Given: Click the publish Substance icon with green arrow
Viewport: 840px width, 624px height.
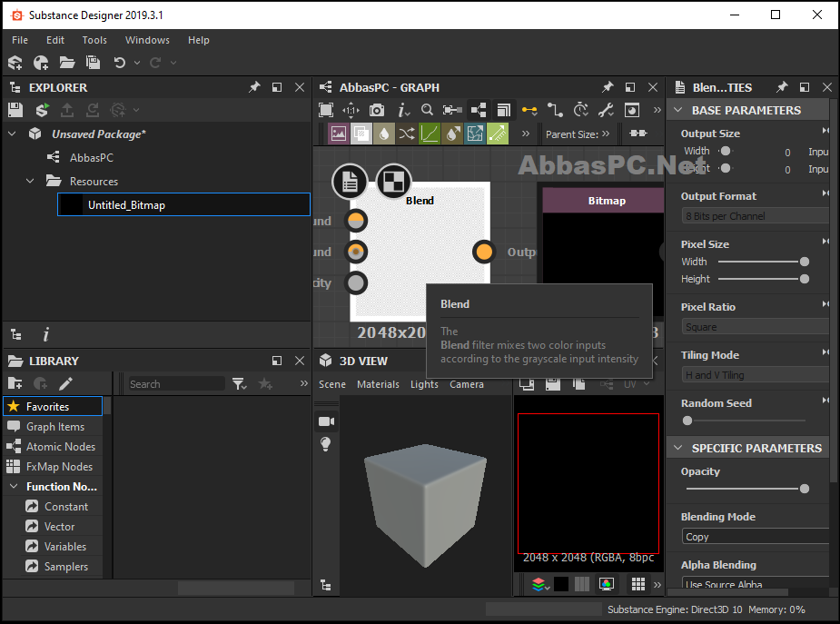Looking at the screenshot, I should pos(42,110).
